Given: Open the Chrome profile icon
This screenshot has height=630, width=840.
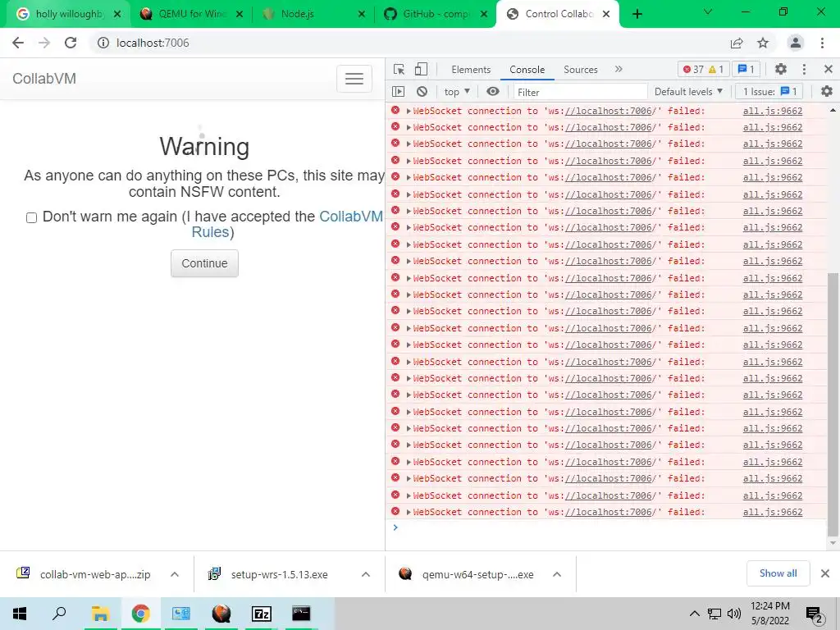Looking at the screenshot, I should click(x=796, y=43).
